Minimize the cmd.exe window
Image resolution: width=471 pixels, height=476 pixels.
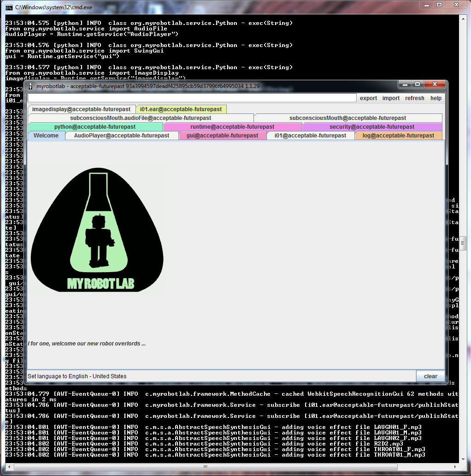click(x=426, y=5)
